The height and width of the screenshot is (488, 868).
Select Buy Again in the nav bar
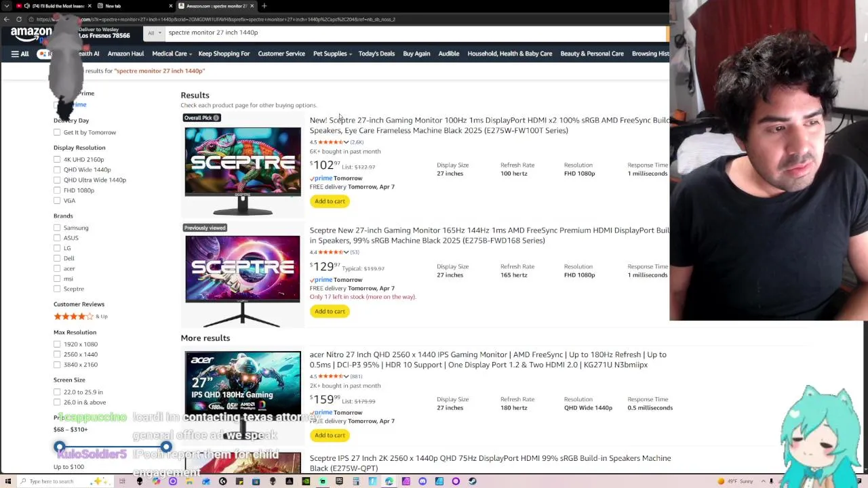coord(416,54)
